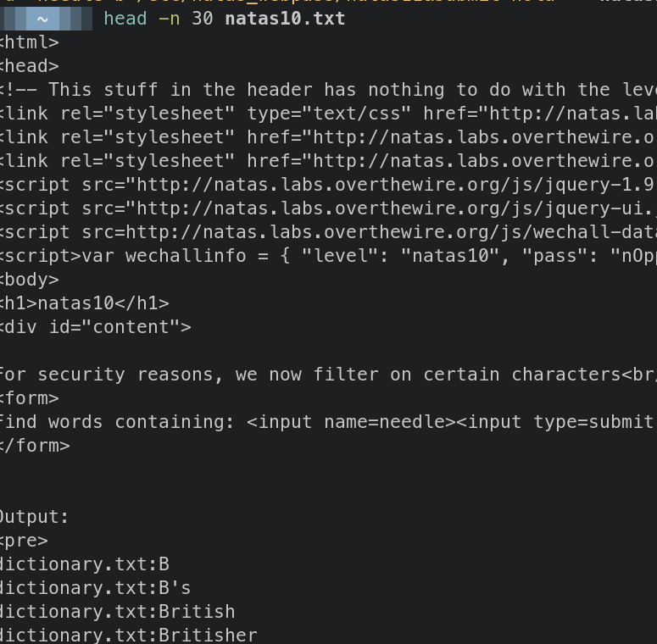Screen dimensions: 657x644
Task: Click the dictionary.txt:Britisher output line
Action: (x=129, y=636)
